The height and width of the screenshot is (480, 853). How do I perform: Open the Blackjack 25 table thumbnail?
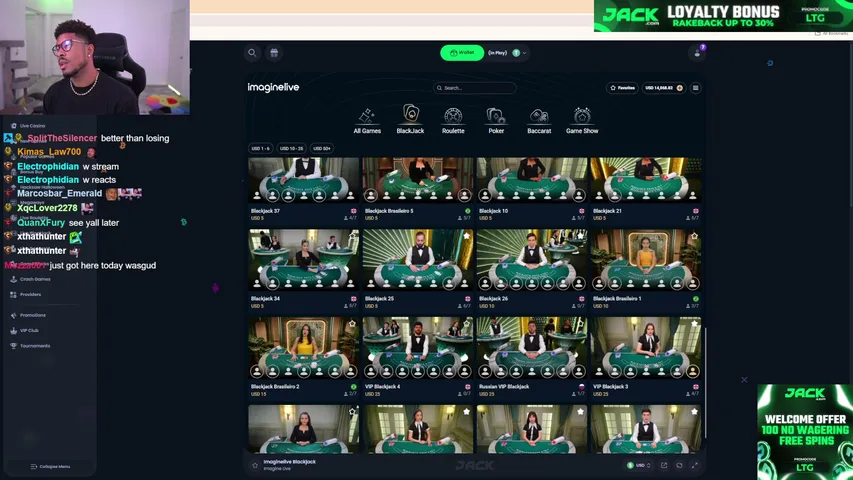tap(418, 260)
